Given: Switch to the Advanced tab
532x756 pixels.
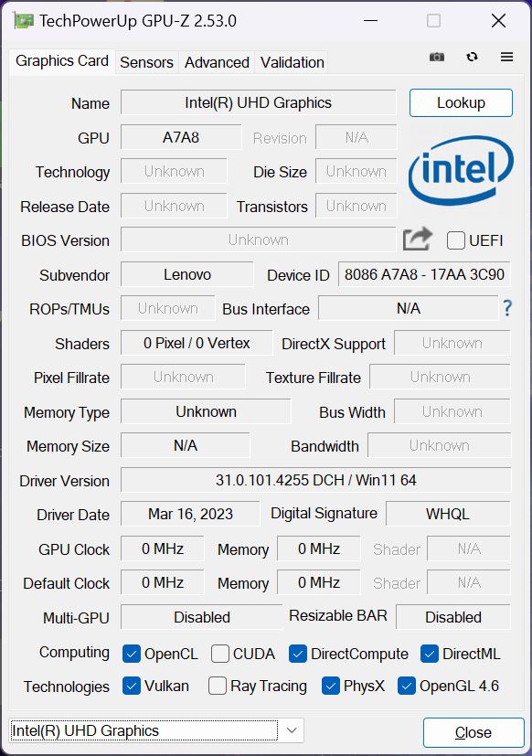Looking at the screenshot, I should click(217, 62).
